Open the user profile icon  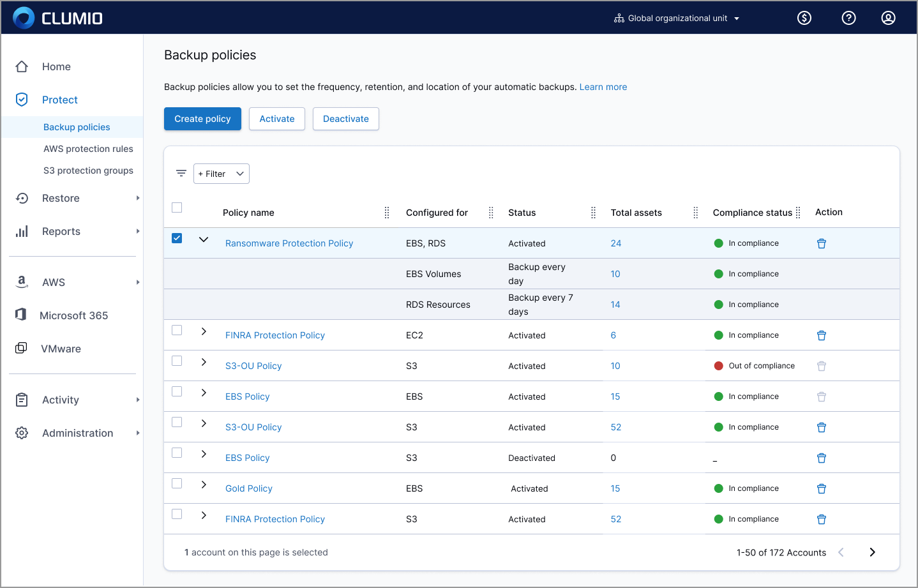888,18
